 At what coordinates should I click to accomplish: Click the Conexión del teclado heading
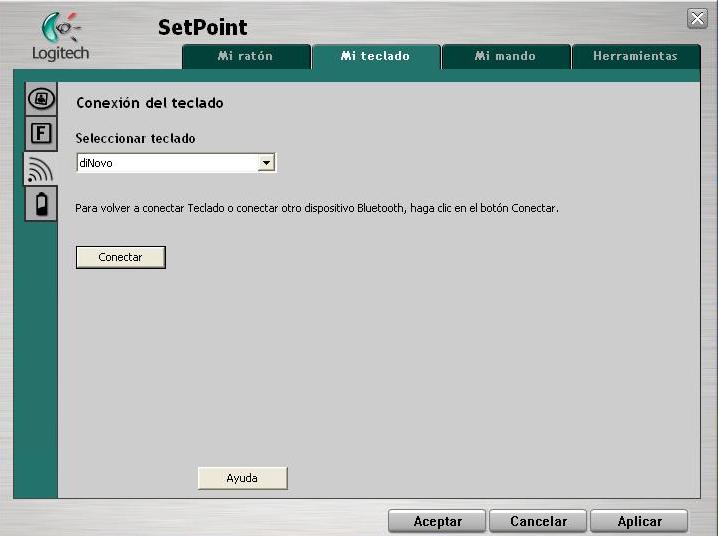coord(149,103)
